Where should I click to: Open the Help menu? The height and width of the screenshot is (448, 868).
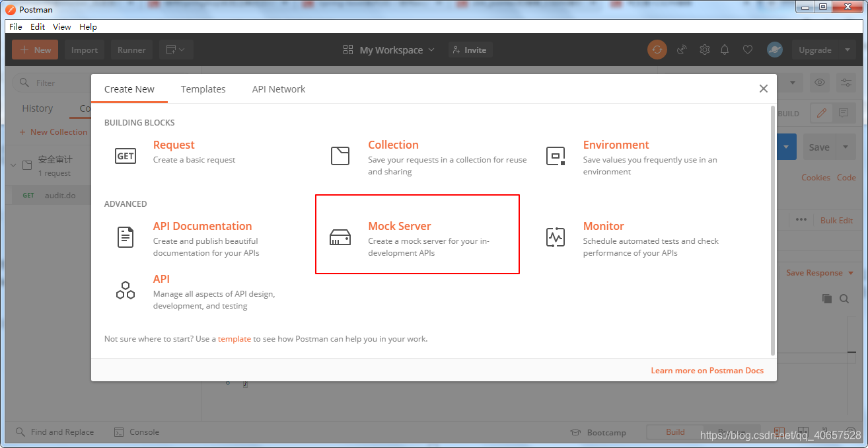[x=88, y=26]
